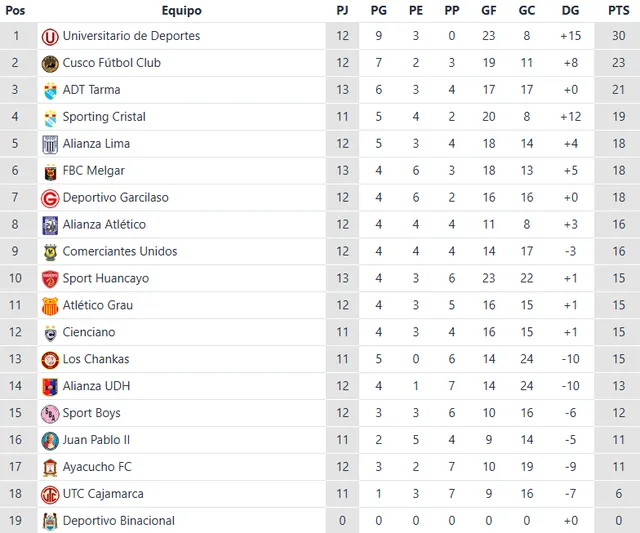
Task: Click the DG goal difference header
Action: [x=570, y=11]
